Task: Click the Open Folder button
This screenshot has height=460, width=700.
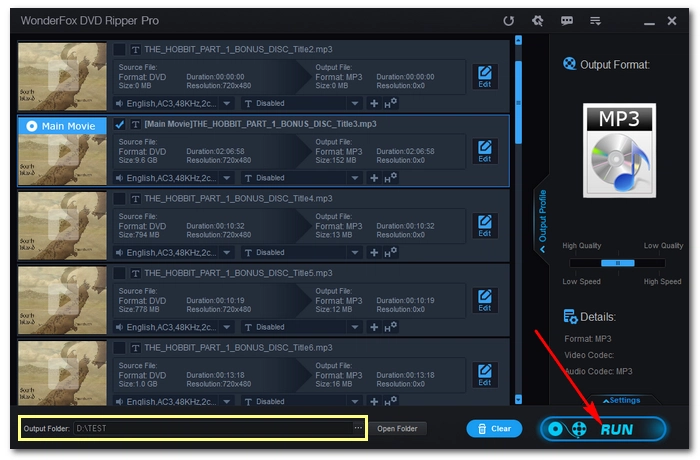Action: coord(397,429)
